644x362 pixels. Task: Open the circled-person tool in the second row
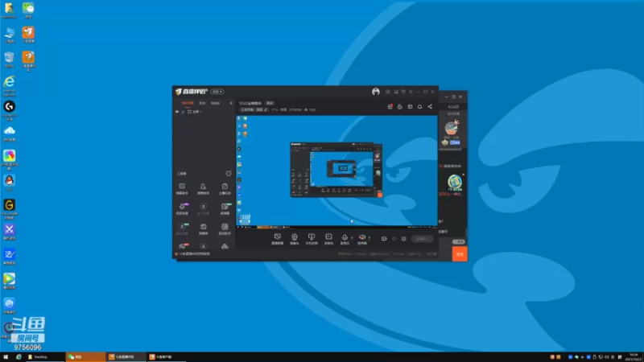pyautogui.click(x=204, y=208)
